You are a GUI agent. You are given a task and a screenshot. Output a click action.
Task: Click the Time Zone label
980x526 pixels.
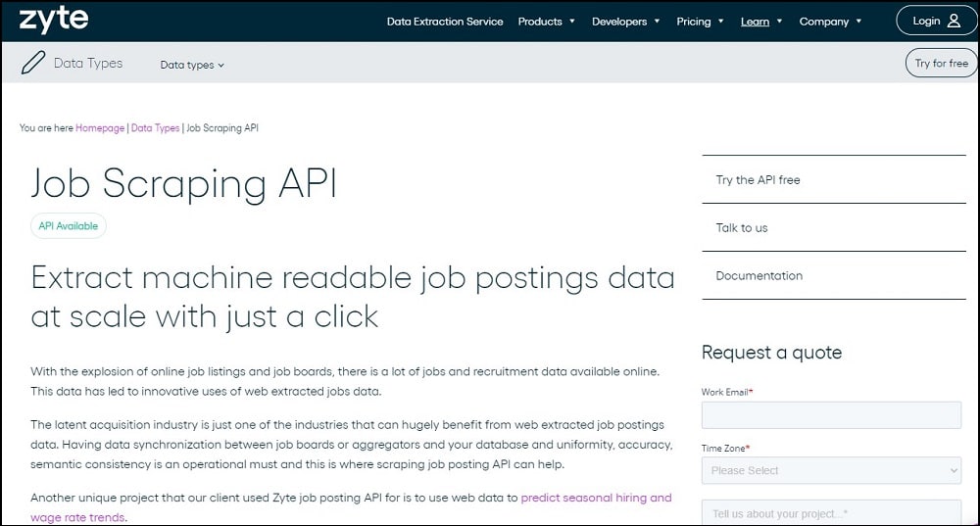725,448
